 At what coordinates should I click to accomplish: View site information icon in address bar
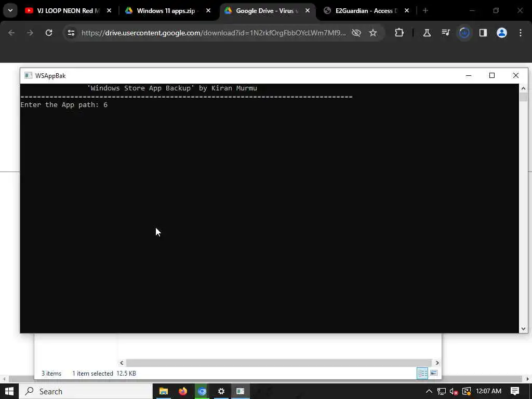pyautogui.click(x=71, y=33)
